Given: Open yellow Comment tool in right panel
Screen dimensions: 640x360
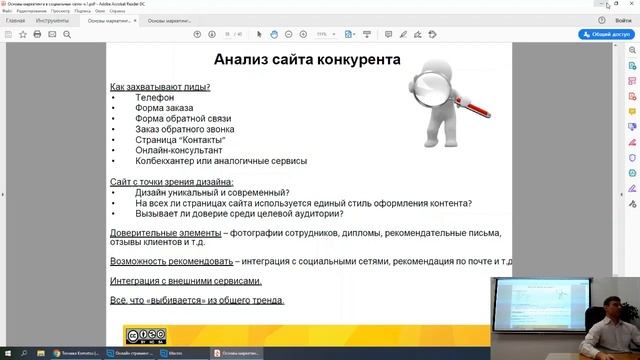Looking at the screenshot, I should [632, 111].
